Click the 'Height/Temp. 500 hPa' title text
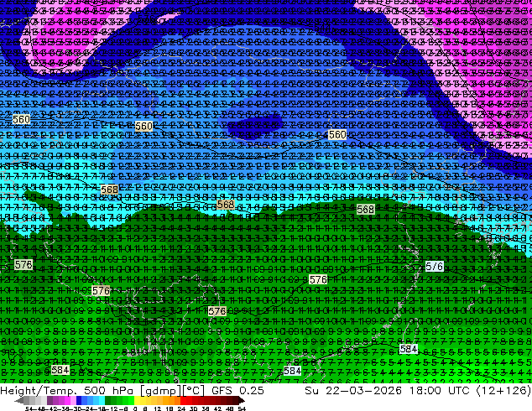Screen dimensions: 532x411 66,390
